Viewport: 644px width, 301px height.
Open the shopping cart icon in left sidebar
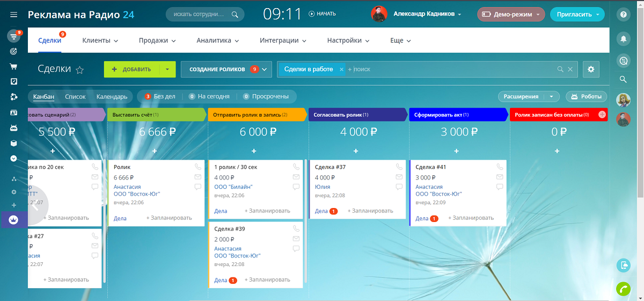click(13, 67)
